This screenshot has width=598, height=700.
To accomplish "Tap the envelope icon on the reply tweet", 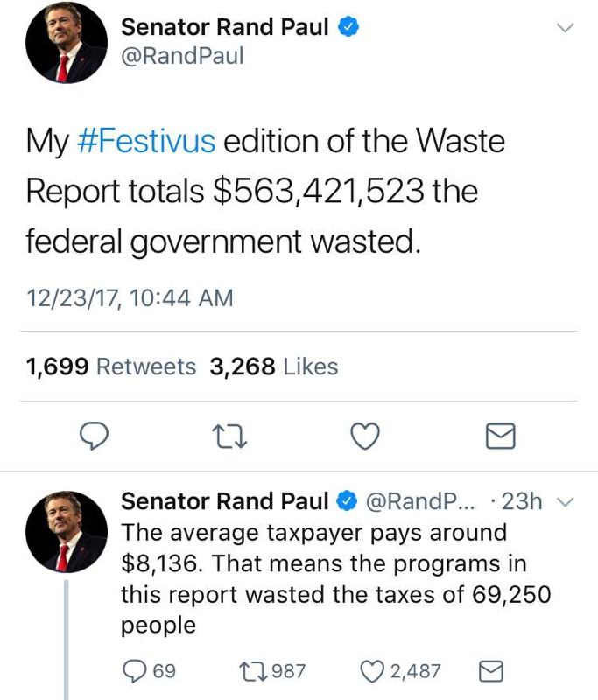I will (491, 671).
